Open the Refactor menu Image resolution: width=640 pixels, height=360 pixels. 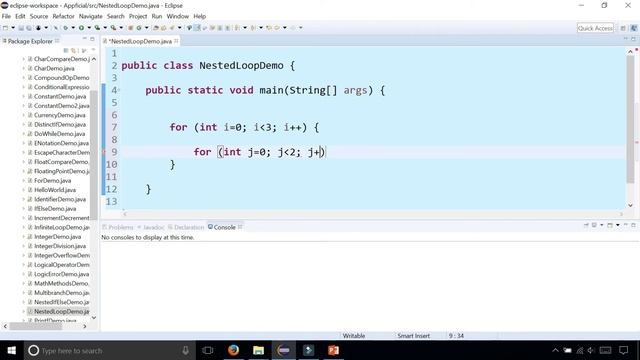pyautogui.click(x=63, y=16)
